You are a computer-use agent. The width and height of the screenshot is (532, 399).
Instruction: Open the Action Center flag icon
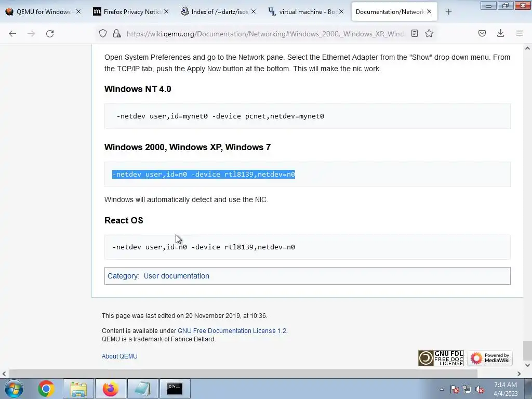click(x=455, y=390)
